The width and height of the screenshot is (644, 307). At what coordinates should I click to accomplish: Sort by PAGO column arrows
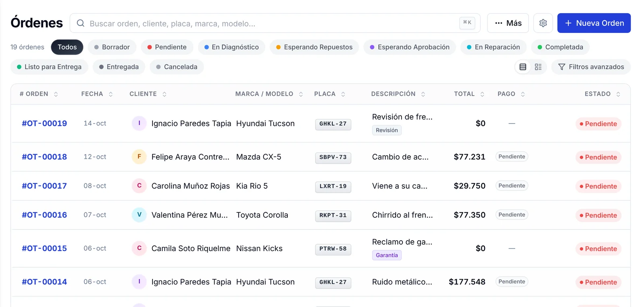pos(523,94)
